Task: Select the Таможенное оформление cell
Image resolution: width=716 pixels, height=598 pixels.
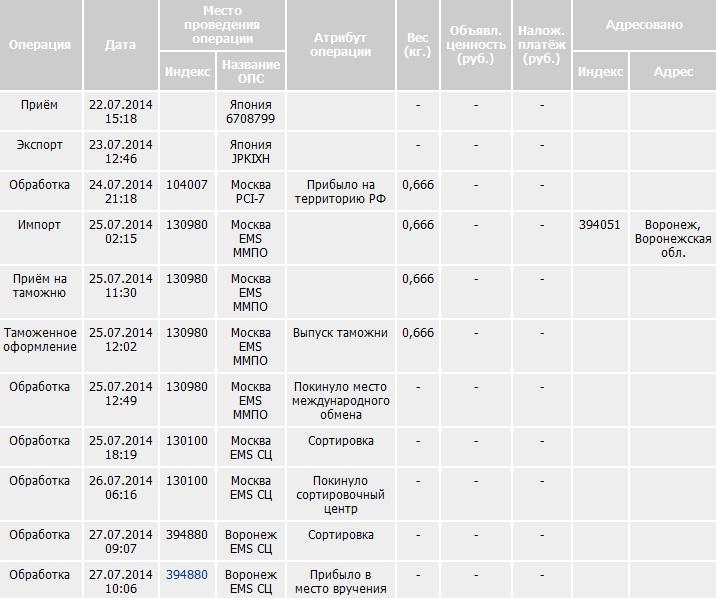Action: [x=41, y=346]
